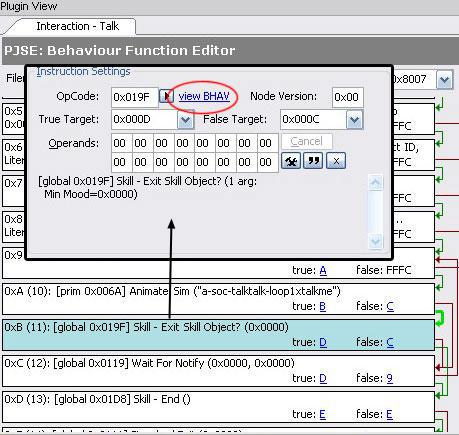This screenshot has width=459, height=435.
Task: Follow the true: E link in row 0xD
Action: coord(322,414)
